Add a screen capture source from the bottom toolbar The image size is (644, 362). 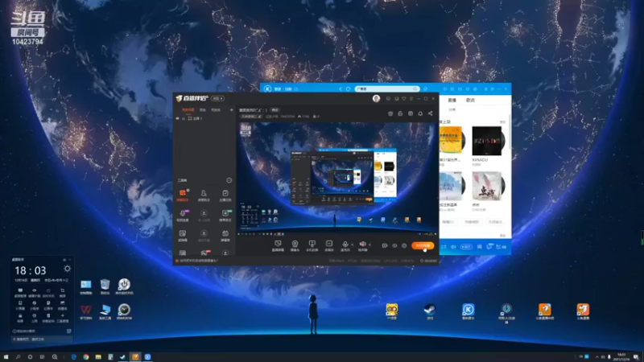pyautogui.click(x=278, y=245)
